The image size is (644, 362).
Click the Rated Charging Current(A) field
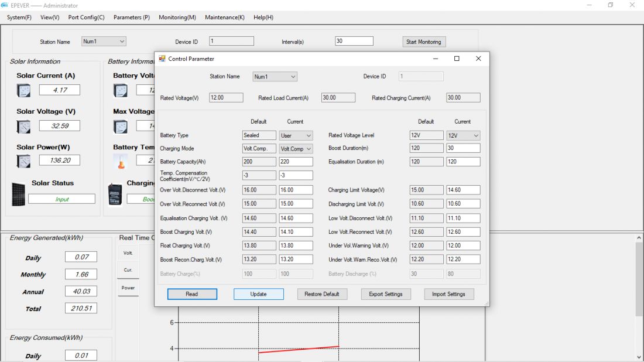(463, 98)
